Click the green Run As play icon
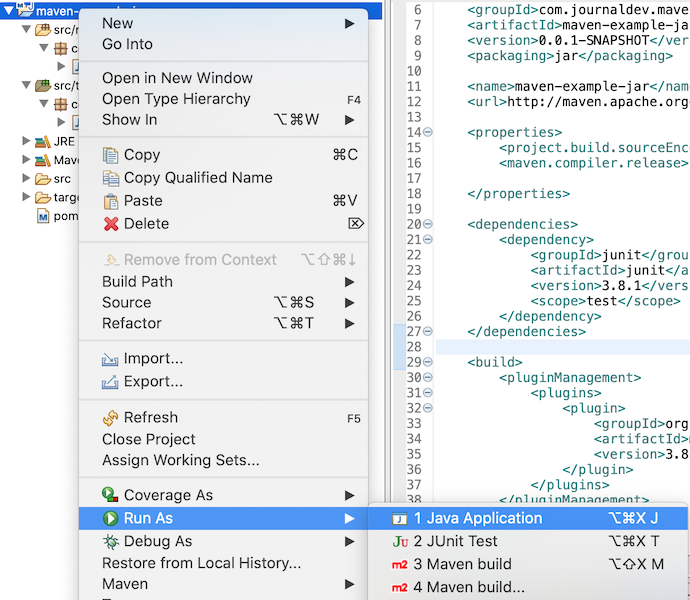Screen dimensions: 690x600 pos(110,518)
